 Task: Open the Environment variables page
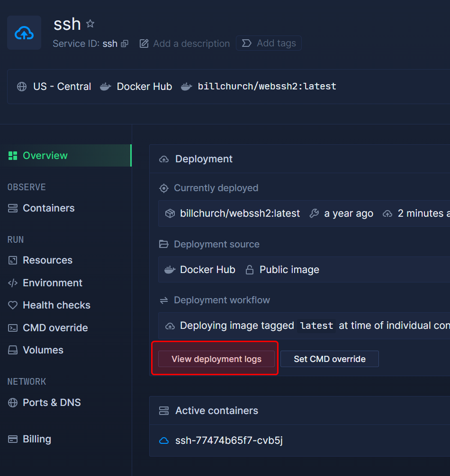coord(52,283)
